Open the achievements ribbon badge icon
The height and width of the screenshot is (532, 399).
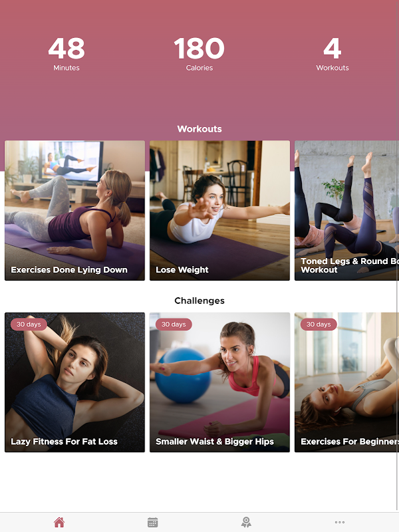tap(246, 522)
